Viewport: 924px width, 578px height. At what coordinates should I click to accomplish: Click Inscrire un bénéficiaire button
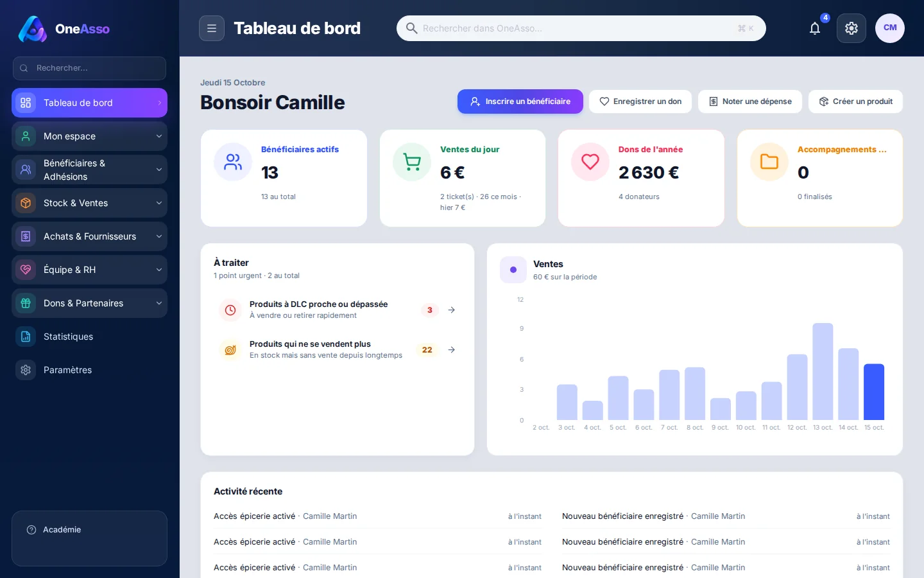[520, 101]
